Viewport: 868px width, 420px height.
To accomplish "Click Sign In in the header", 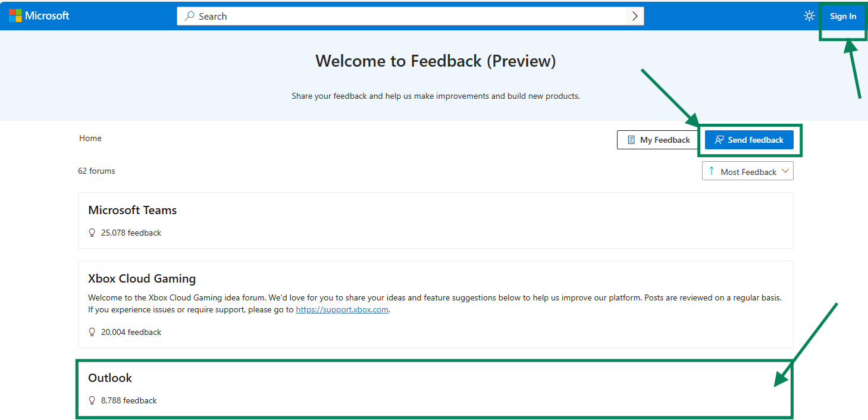I will click(843, 16).
